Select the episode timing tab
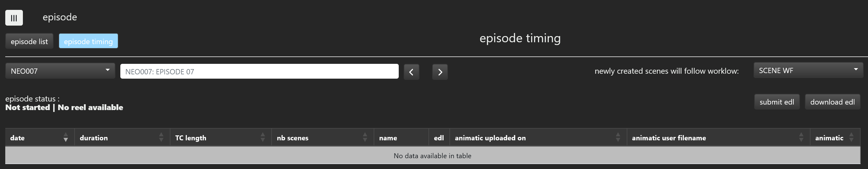Image resolution: width=868 pixels, height=169 pixels. (x=88, y=41)
